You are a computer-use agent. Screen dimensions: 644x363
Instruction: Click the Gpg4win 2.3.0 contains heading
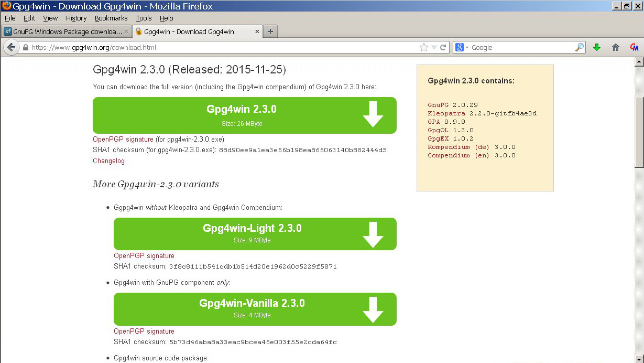(x=471, y=81)
